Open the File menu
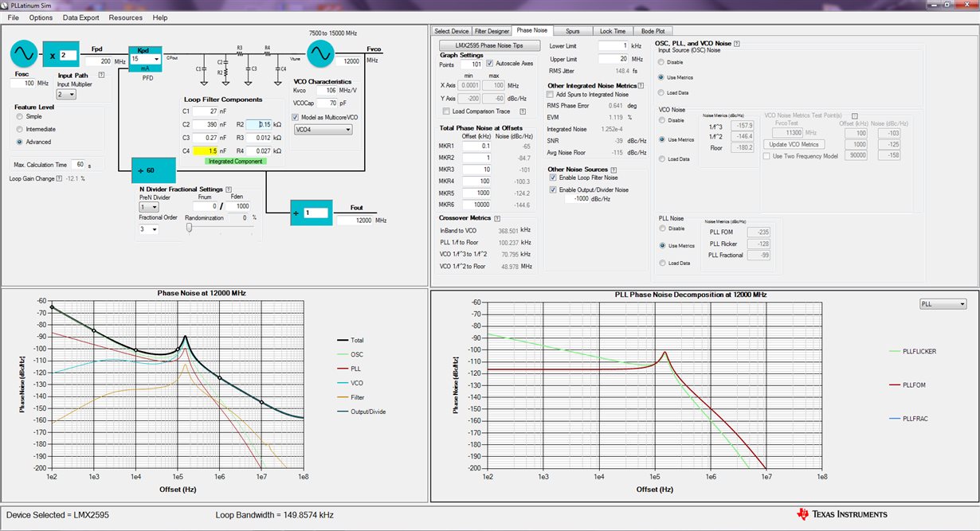The height and width of the screenshot is (531, 980). click(x=14, y=18)
